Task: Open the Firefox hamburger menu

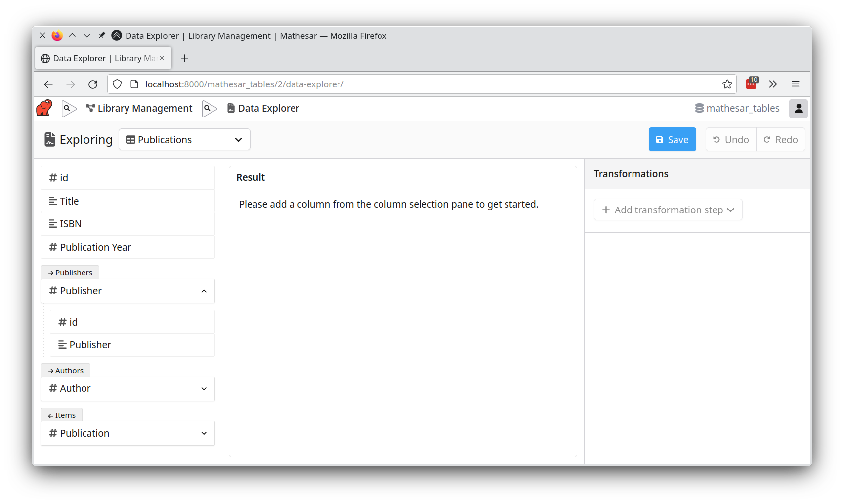Action: coord(796,84)
